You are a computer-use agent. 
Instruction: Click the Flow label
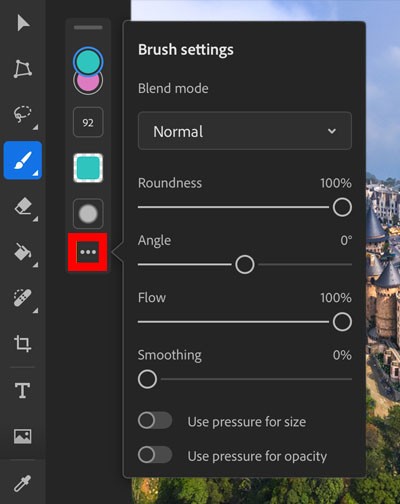152,298
